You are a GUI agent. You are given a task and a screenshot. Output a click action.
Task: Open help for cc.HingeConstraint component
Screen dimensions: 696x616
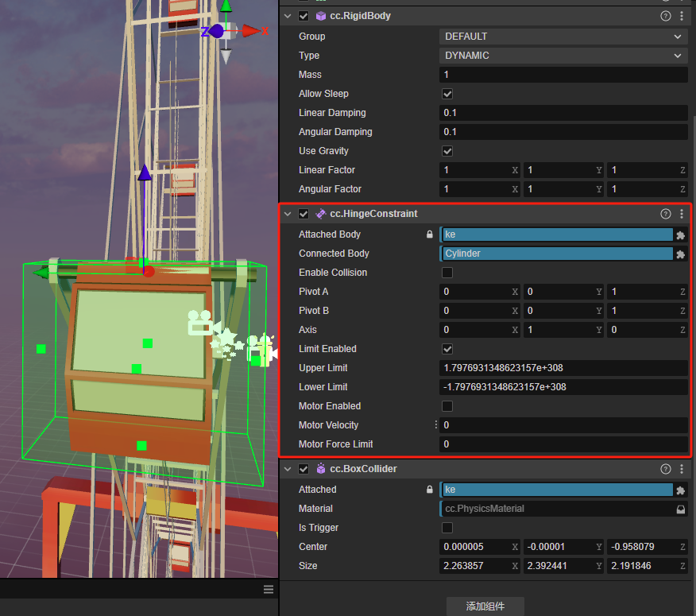pos(666,214)
